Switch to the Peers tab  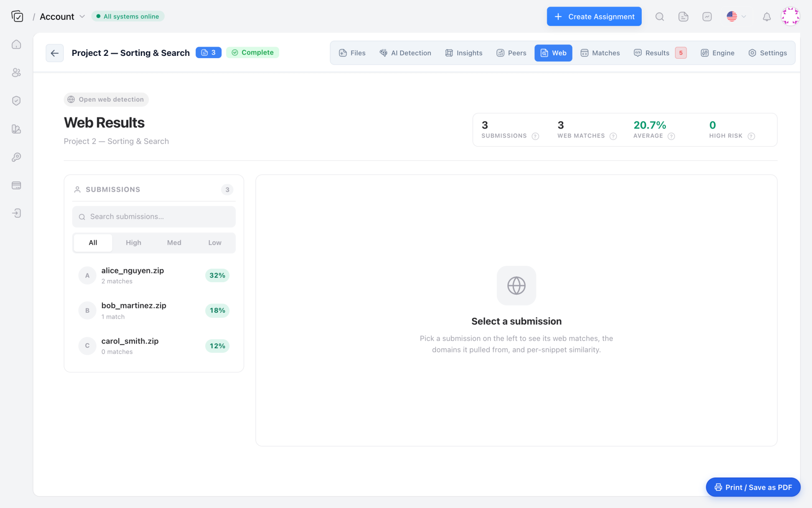click(x=511, y=53)
